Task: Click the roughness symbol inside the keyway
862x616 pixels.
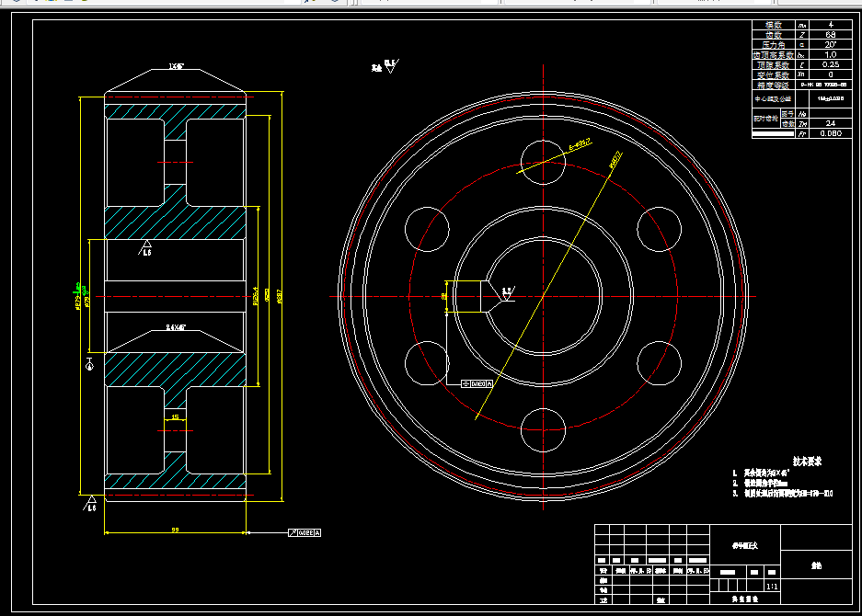Action: (x=508, y=294)
